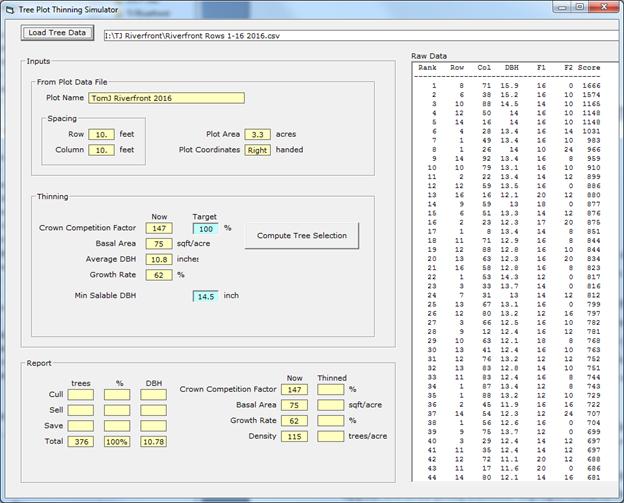
Task: Click the Save DBH field
Action: [x=153, y=426]
